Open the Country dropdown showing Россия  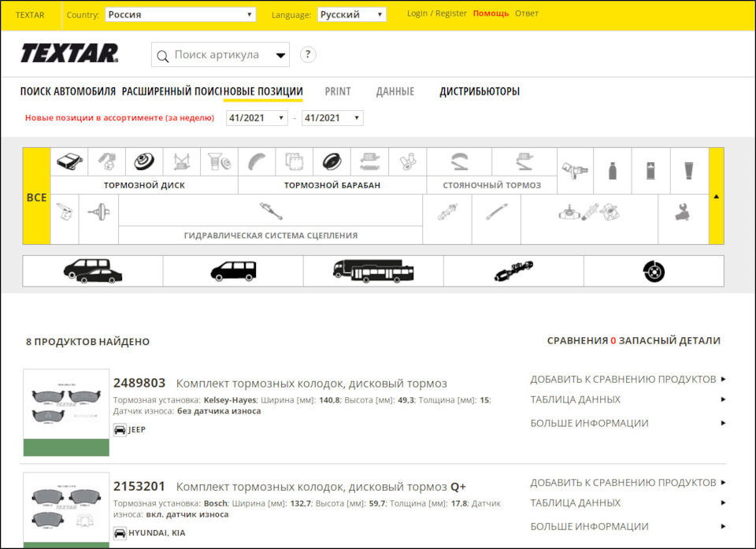[x=180, y=13]
